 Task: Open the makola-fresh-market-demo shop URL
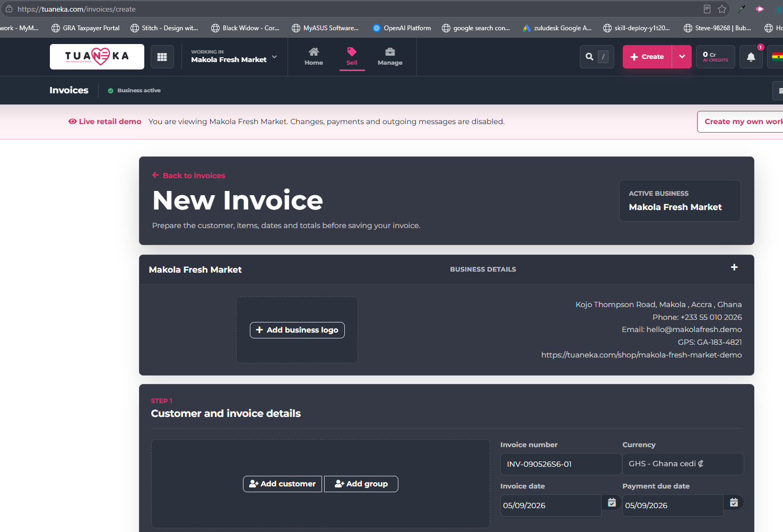pyautogui.click(x=641, y=355)
